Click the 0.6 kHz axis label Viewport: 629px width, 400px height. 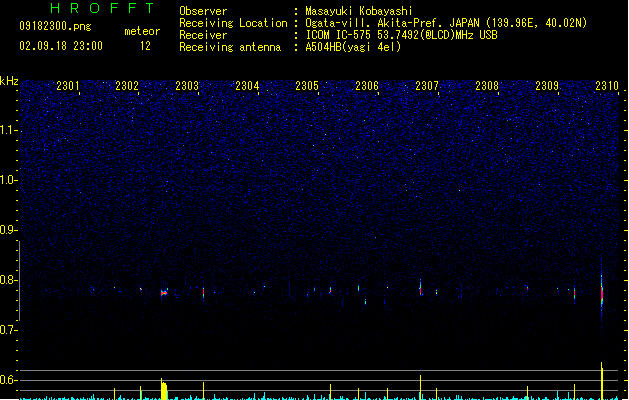click(x=9, y=380)
